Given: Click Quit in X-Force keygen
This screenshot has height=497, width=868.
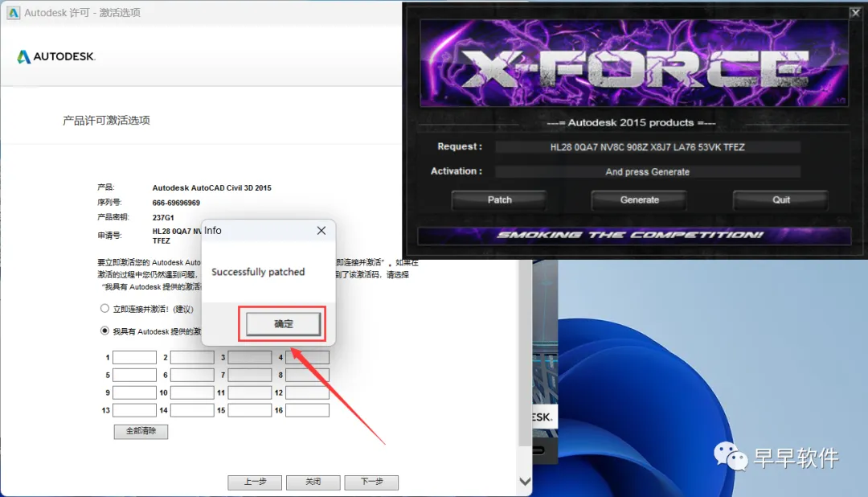Looking at the screenshot, I should 781,200.
